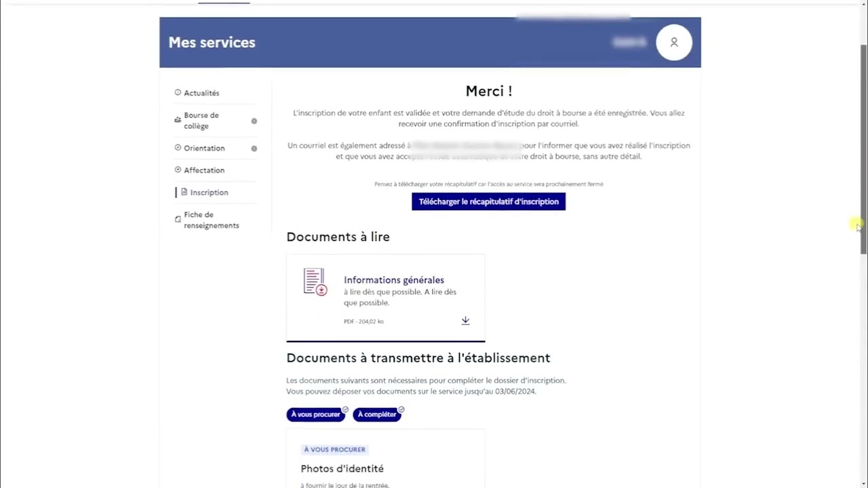Click Télécharger le récapitulatif d'inscription button
Screen dimensions: 868x488
[488, 201]
